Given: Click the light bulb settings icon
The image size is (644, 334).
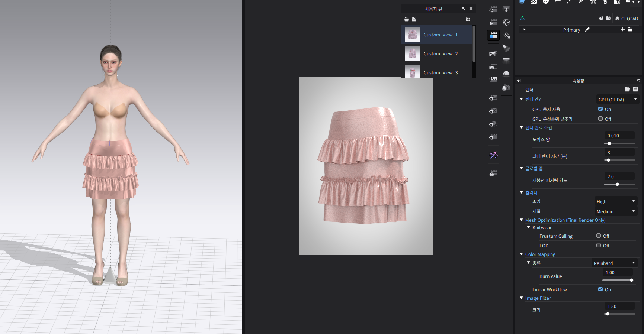Looking at the screenshot, I should click(493, 124).
